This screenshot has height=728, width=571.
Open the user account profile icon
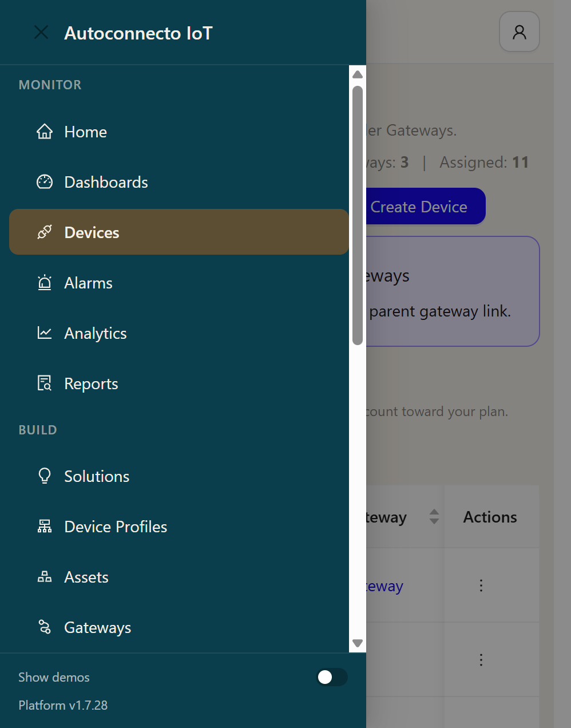520,32
